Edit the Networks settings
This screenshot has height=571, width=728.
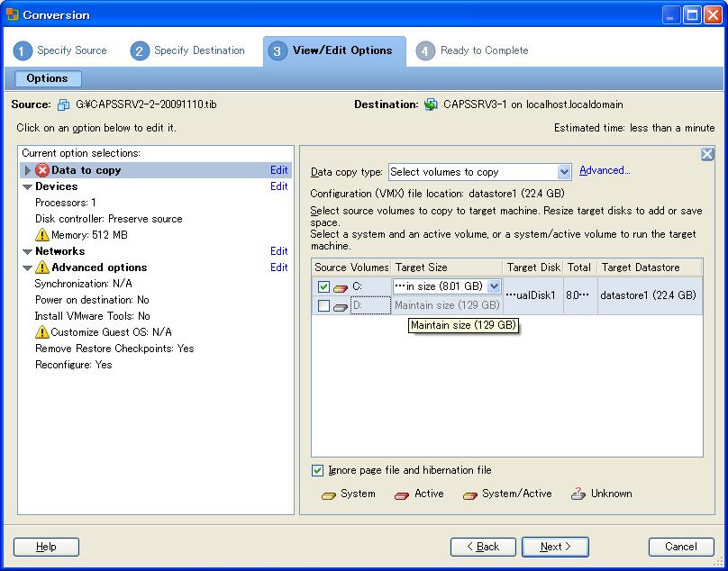pos(279,251)
